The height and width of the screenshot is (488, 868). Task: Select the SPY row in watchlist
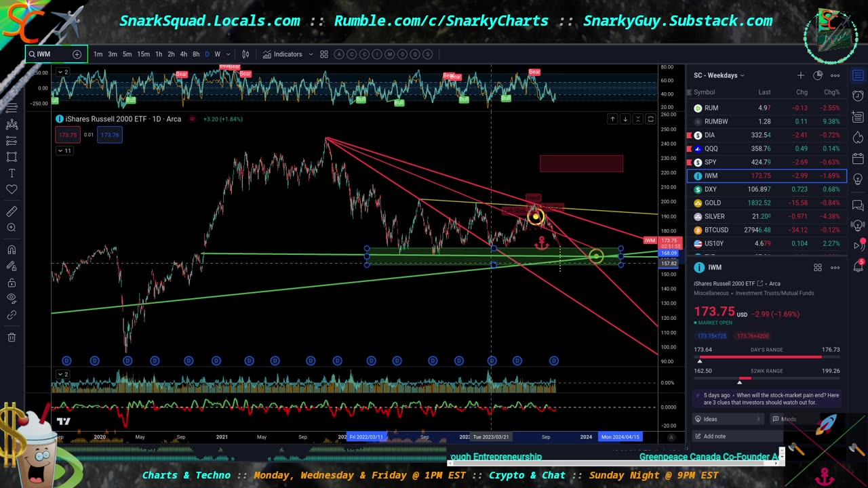(767, 162)
